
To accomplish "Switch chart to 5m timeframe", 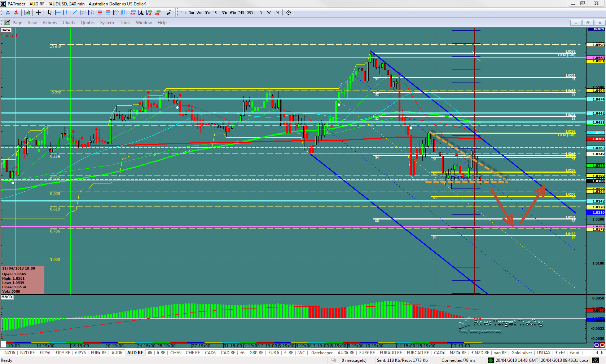I will click(x=199, y=13).
